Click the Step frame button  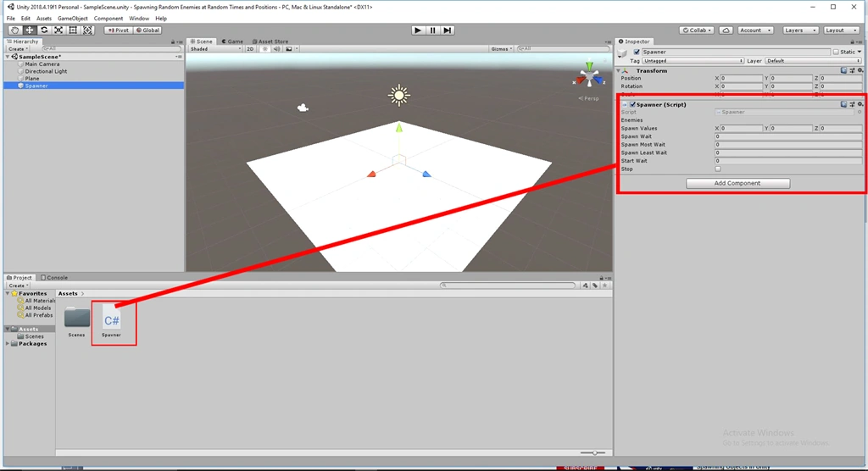(x=448, y=30)
